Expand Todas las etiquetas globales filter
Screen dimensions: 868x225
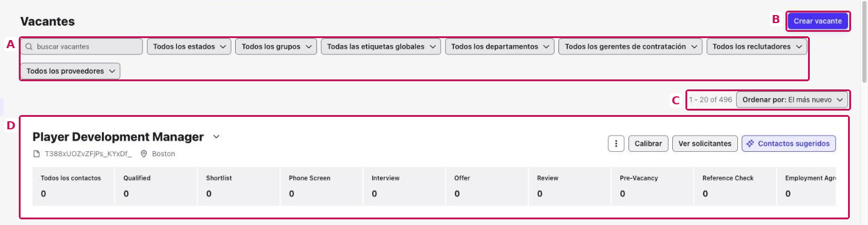tap(381, 46)
